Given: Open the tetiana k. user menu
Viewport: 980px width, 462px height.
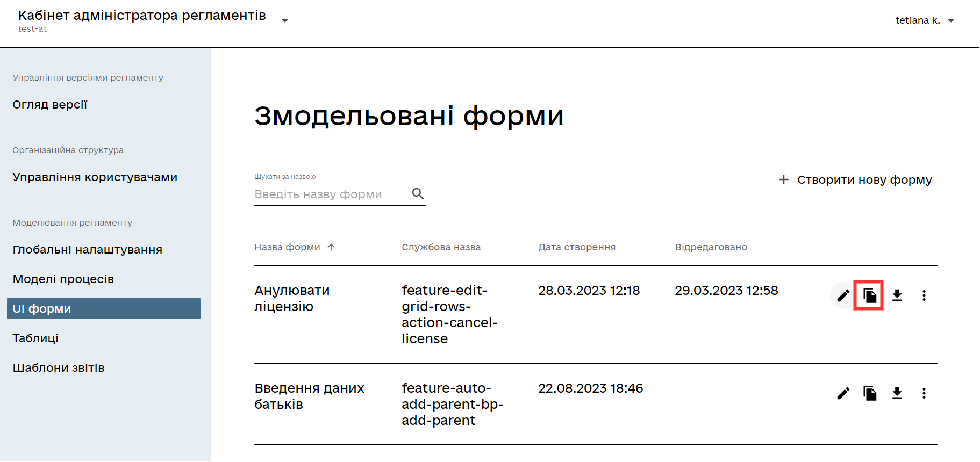Looking at the screenshot, I should pyautogui.click(x=924, y=20).
